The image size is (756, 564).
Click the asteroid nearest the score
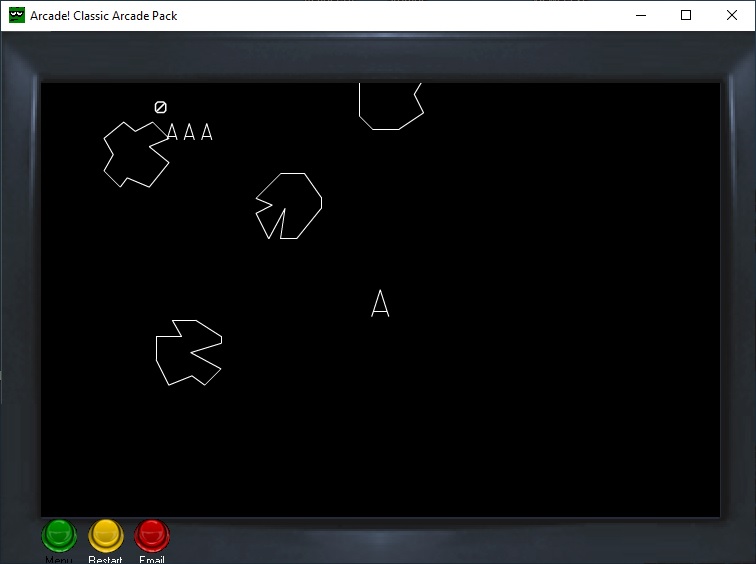coord(136,154)
